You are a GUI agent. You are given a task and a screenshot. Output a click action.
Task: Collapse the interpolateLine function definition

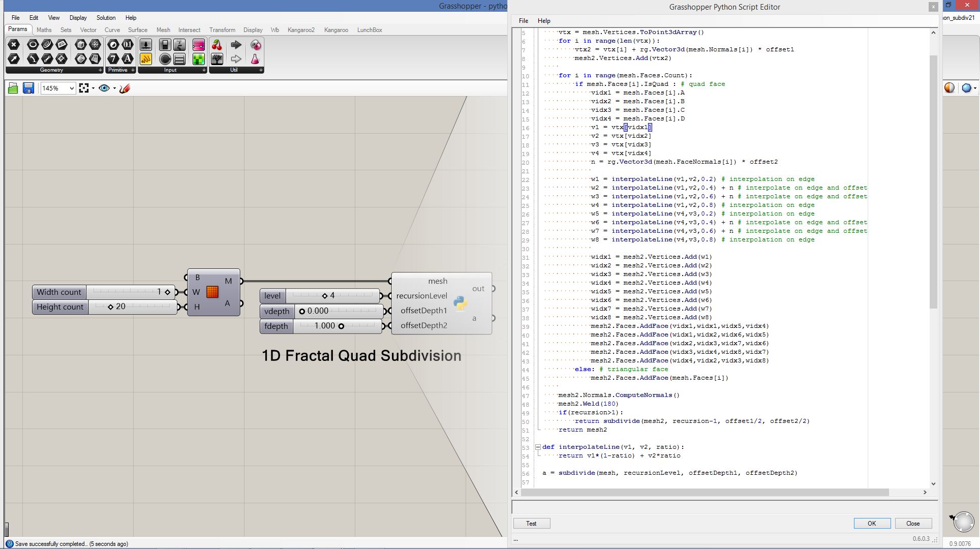[538, 447]
